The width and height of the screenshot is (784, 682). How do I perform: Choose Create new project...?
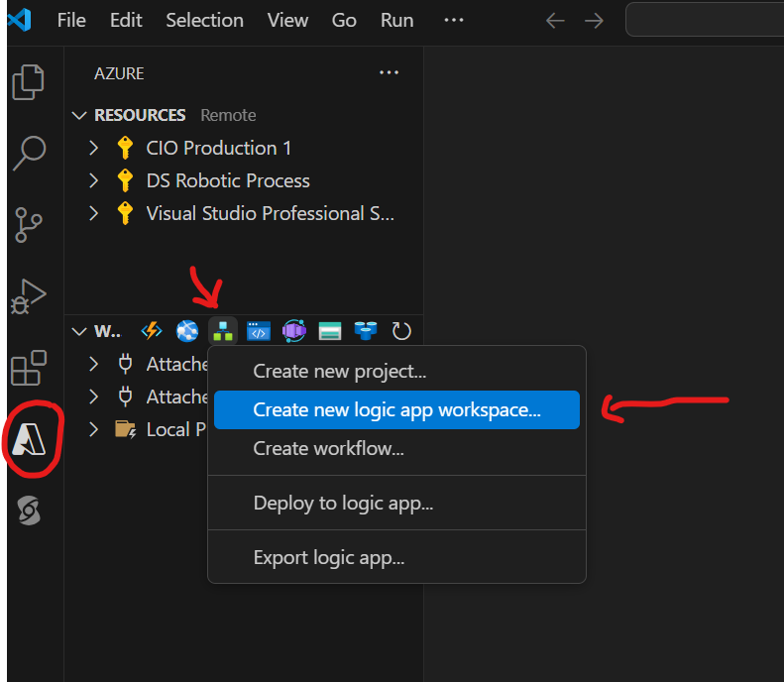396,372
